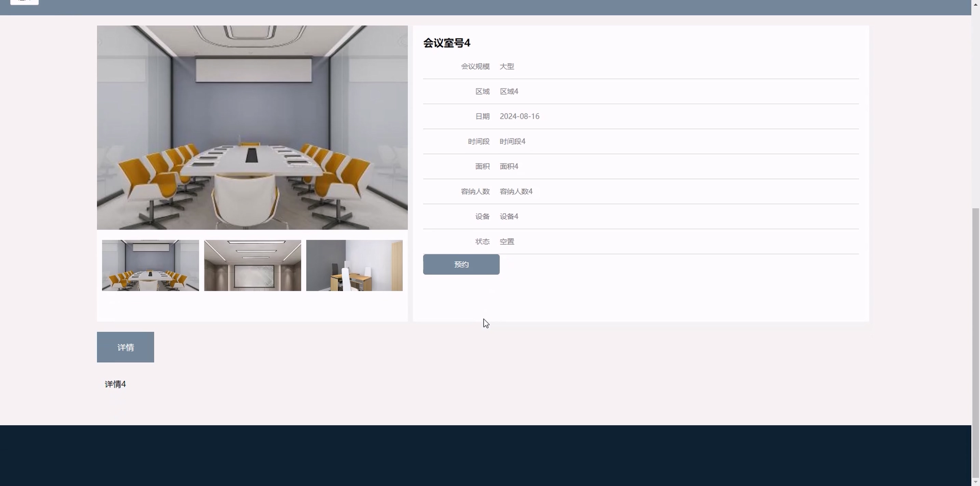The width and height of the screenshot is (980, 486).
Task: Click the scrollbar track above the thumb
Action: pyautogui.click(x=976, y=107)
